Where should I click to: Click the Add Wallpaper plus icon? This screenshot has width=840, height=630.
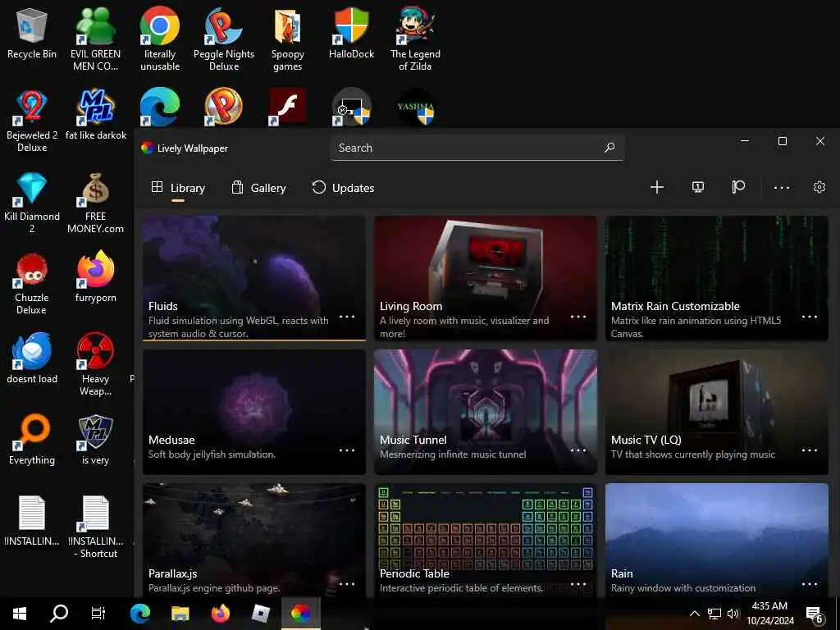(657, 187)
